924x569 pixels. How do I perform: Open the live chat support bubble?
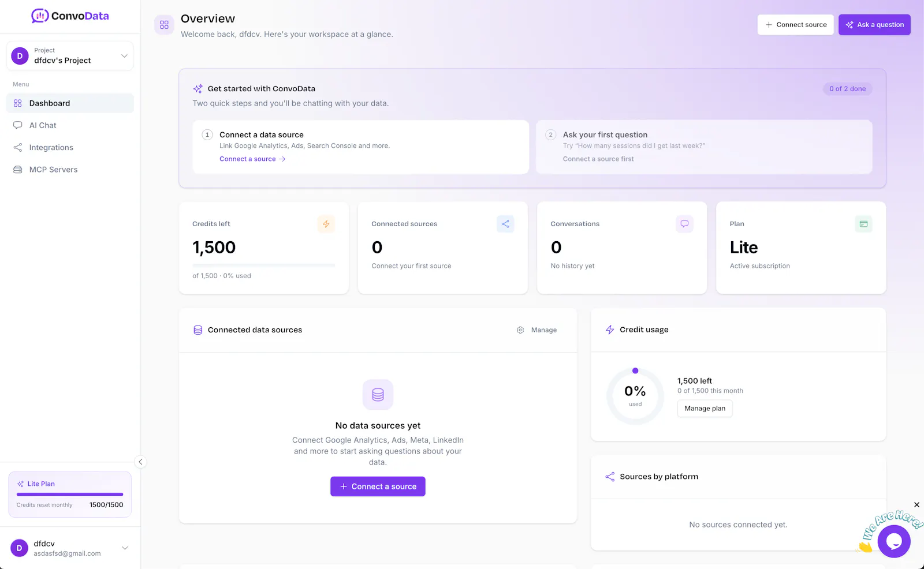(894, 541)
